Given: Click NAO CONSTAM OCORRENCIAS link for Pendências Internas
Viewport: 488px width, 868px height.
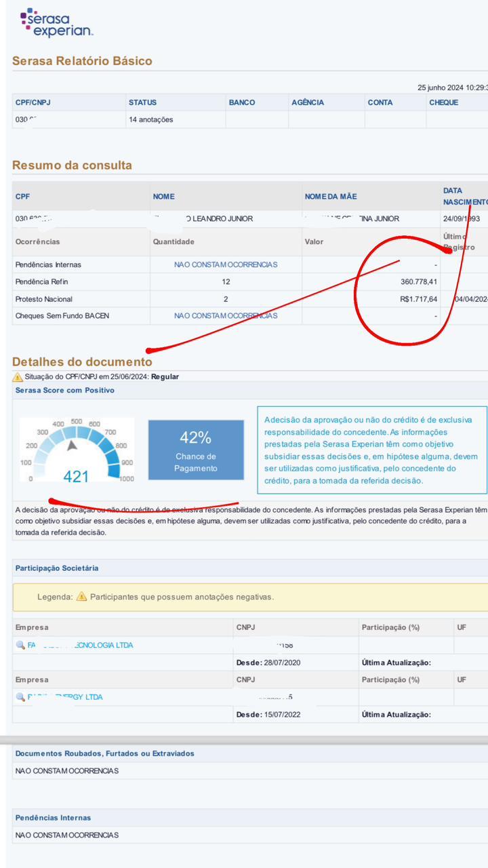Looking at the screenshot, I should [x=225, y=264].
